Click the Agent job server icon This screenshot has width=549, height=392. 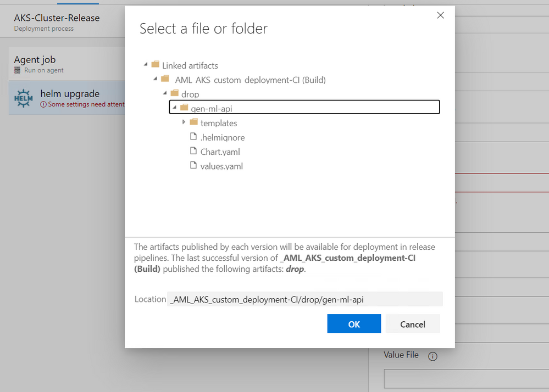tap(17, 70)
